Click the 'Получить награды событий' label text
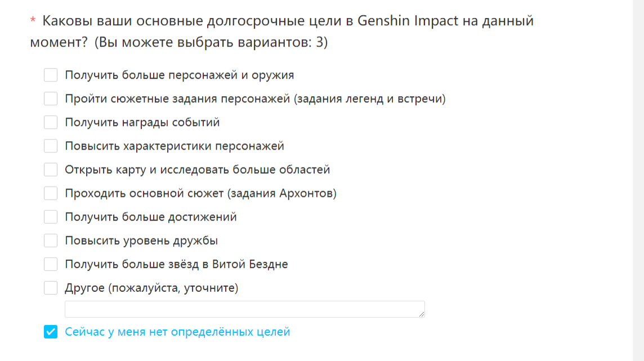Screen dimensions: 644x361 (x=142, y=123)
